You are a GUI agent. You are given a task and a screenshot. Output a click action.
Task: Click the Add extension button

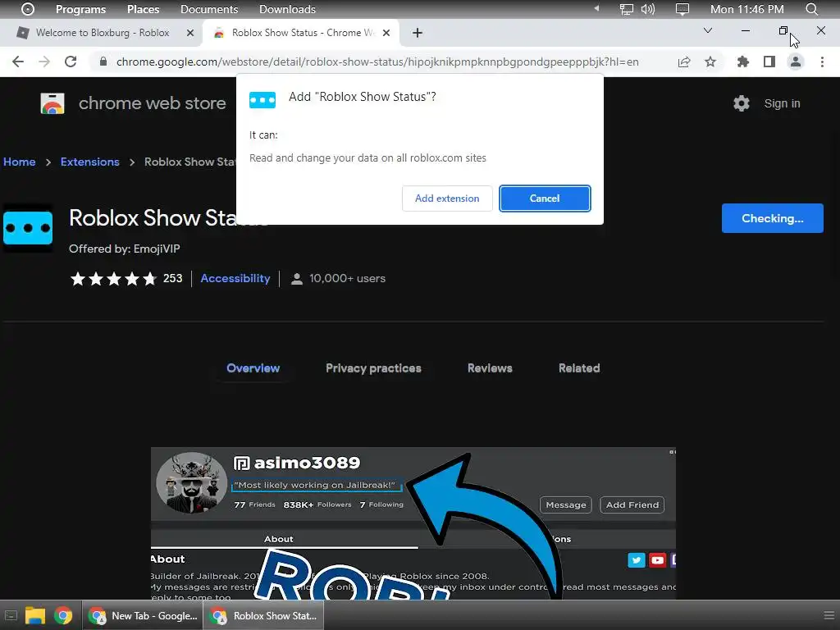click(447, 199)
